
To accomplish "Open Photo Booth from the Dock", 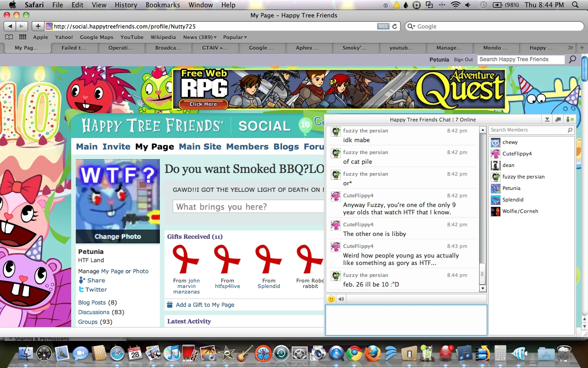I will [x=190, y=353].
